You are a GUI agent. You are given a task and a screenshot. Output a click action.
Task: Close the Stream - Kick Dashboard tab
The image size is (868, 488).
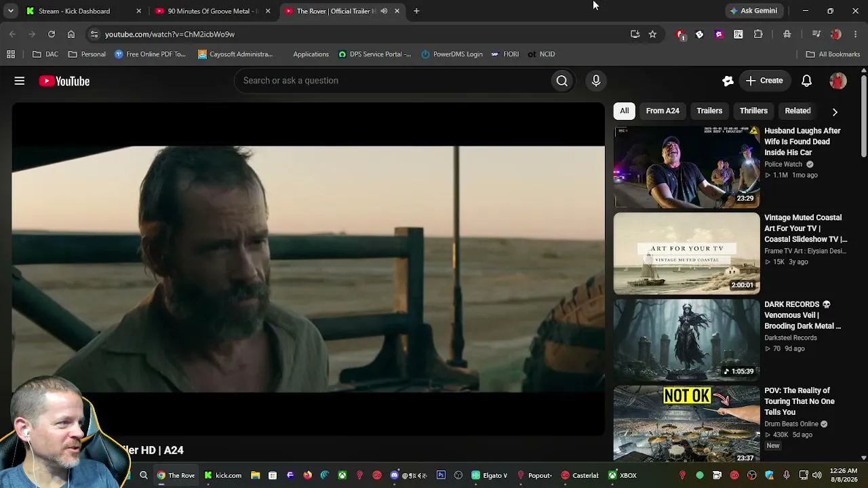coord(138,11)
